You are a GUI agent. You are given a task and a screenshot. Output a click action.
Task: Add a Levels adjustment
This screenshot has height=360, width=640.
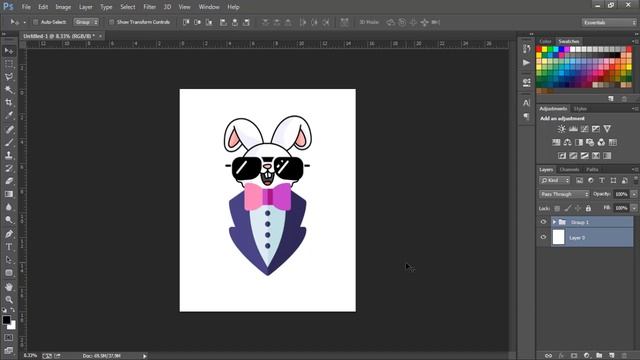573,129
